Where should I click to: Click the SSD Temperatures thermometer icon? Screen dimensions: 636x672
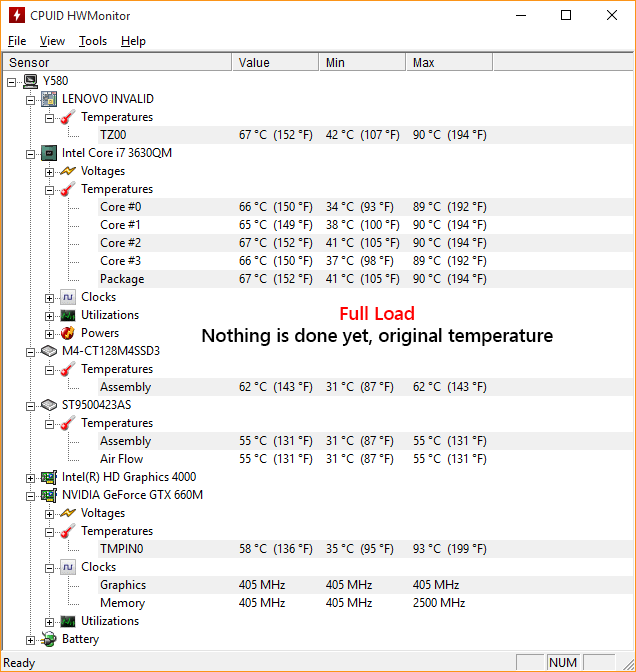[x=68, y=369]
